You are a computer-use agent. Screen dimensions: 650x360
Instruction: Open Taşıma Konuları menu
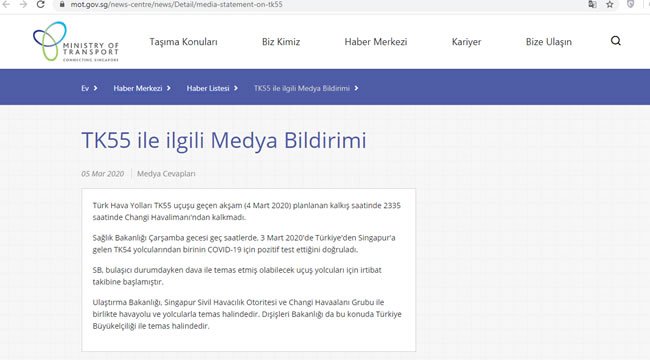tap(183, 42)
